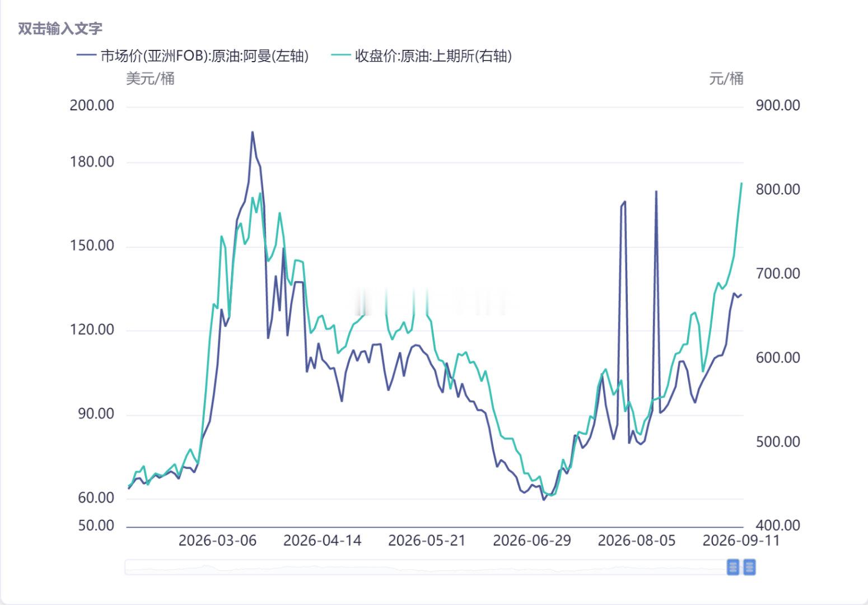Click the right axis unit label 元/桶
Viewport: 868px width, 605px height.
click(x=726, y=78)
